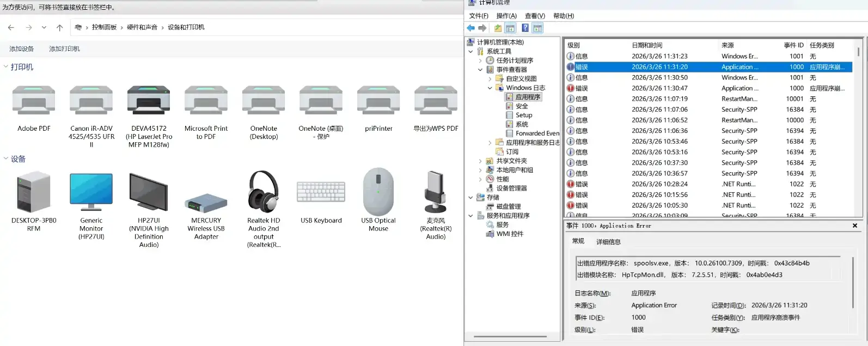The image size is (868, 346).
Task: Select the USB Keyboard device
Action: click(x=321, y=192)
